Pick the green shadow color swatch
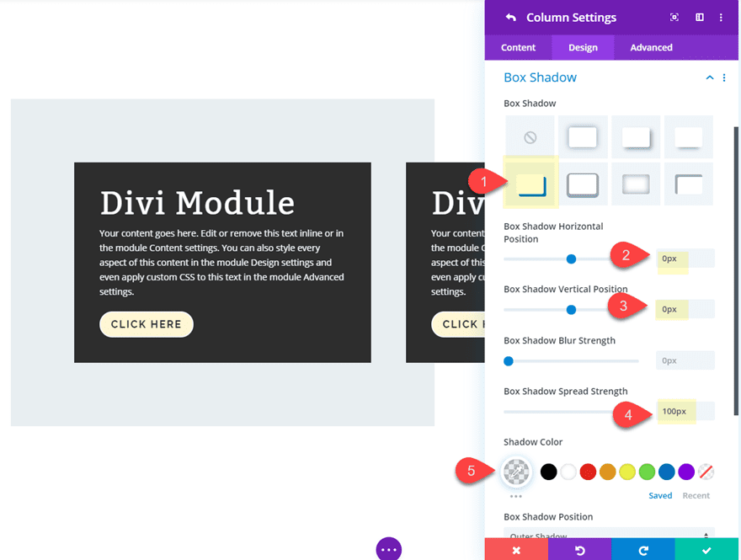The width and height of the screenshot is (741, 560). pos(647,471)
